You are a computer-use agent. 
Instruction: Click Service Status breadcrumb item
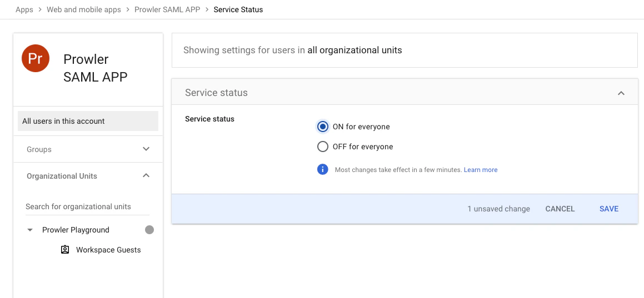tap(238, 9)
